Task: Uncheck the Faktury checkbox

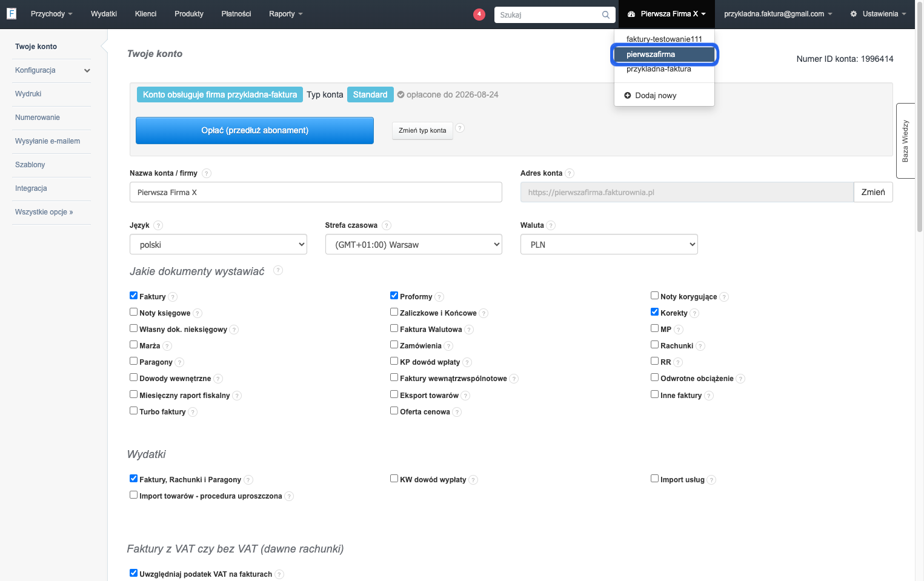Action: [133, 296]
